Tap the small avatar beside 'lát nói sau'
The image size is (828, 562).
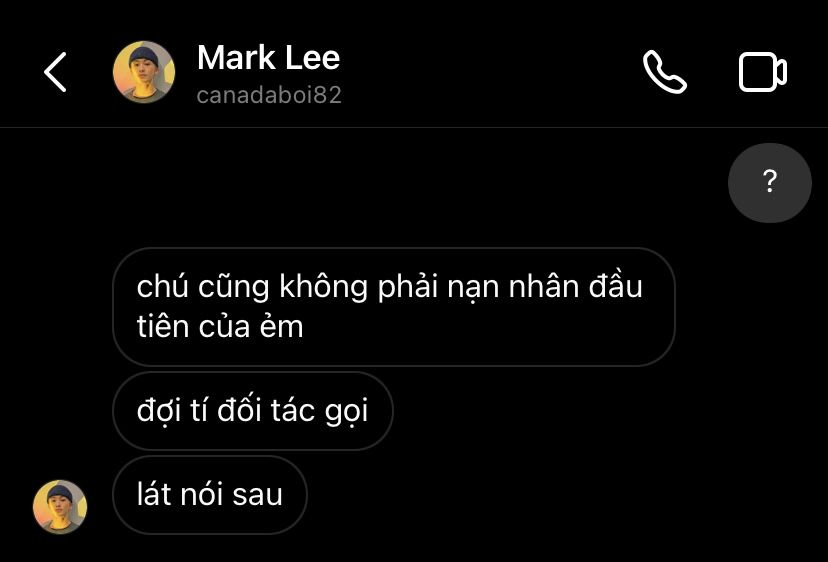(x=60, y=507)
